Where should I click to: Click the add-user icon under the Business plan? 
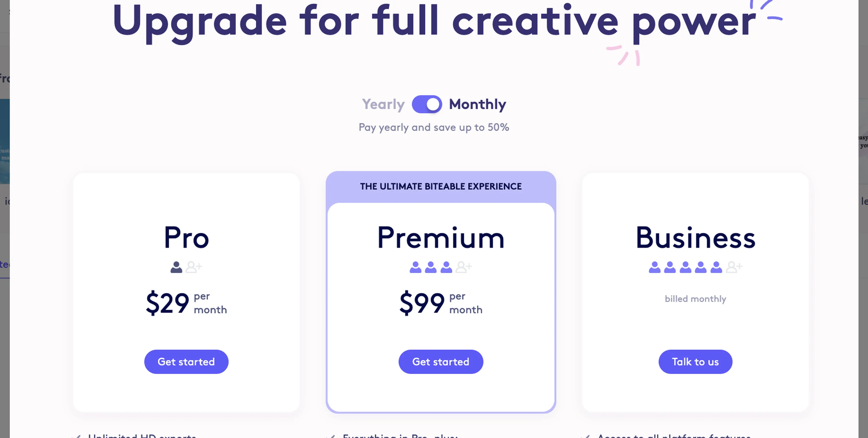(x=734, y=267)
